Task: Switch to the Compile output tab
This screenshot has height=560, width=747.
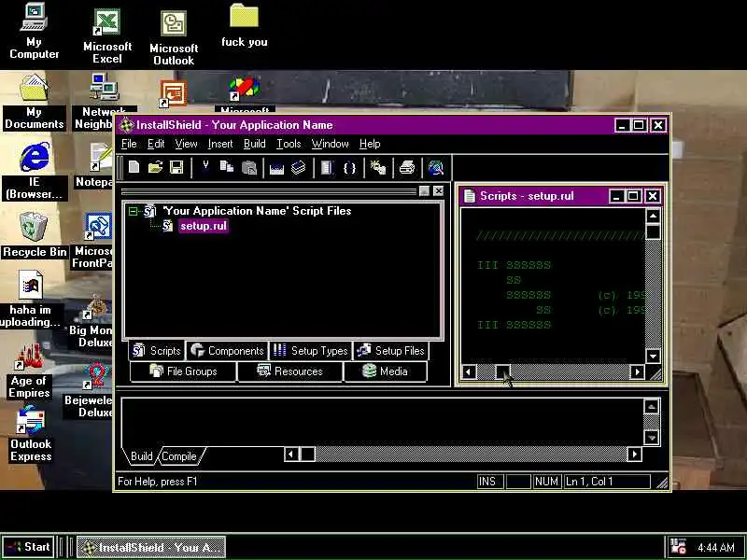Action: (179, 456)
